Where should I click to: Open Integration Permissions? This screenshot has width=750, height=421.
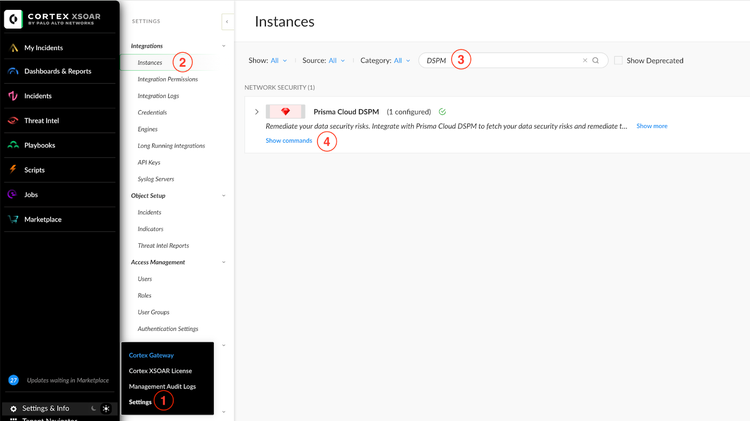pyautogui.click(x=167, y=79)
